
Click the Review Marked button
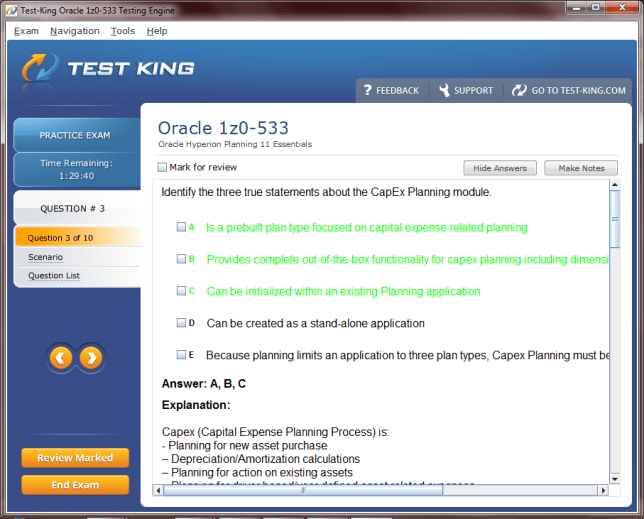point(75,458)
